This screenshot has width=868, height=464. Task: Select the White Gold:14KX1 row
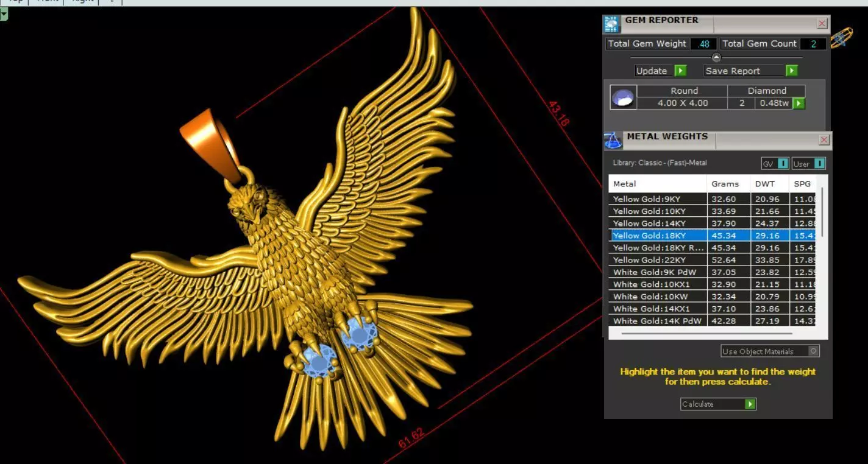point(712,309)
